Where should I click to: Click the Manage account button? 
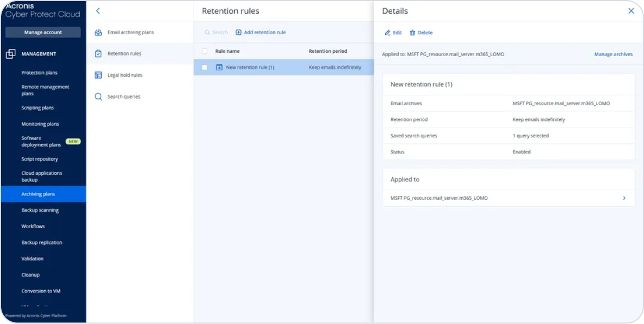43,33
